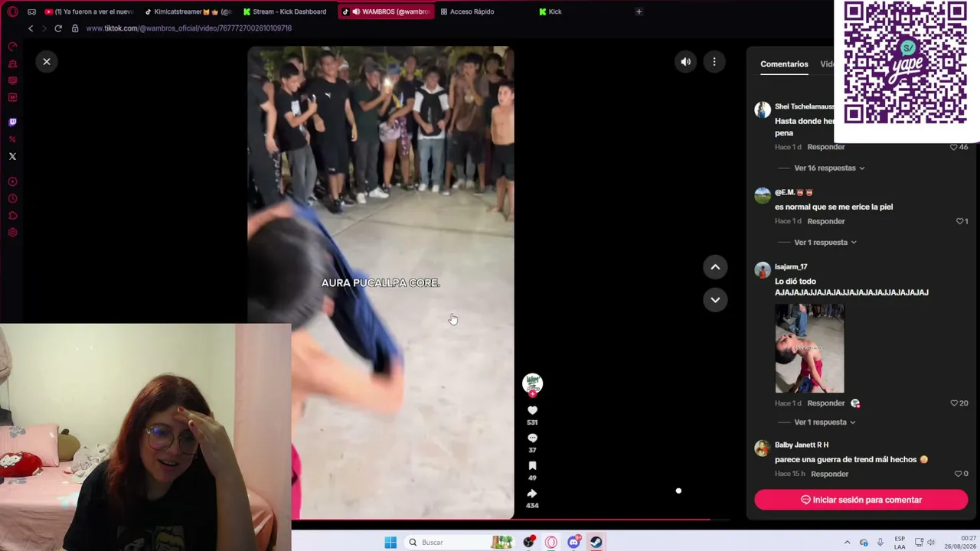Open the Opera GX main menu

click(12, 11)
